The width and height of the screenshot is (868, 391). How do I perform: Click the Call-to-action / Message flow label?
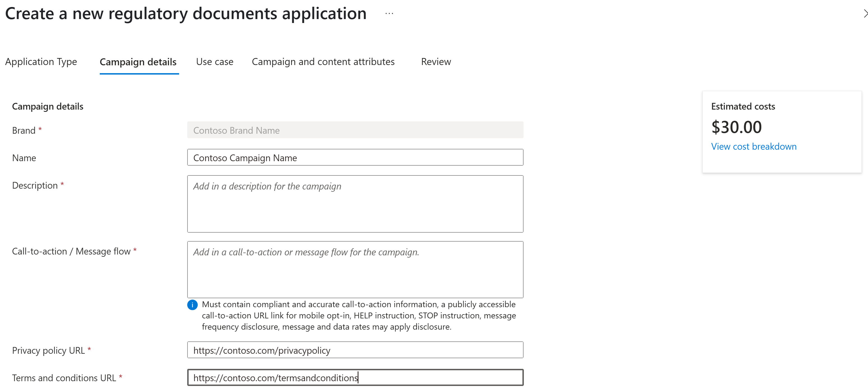(x=71, y=251)
